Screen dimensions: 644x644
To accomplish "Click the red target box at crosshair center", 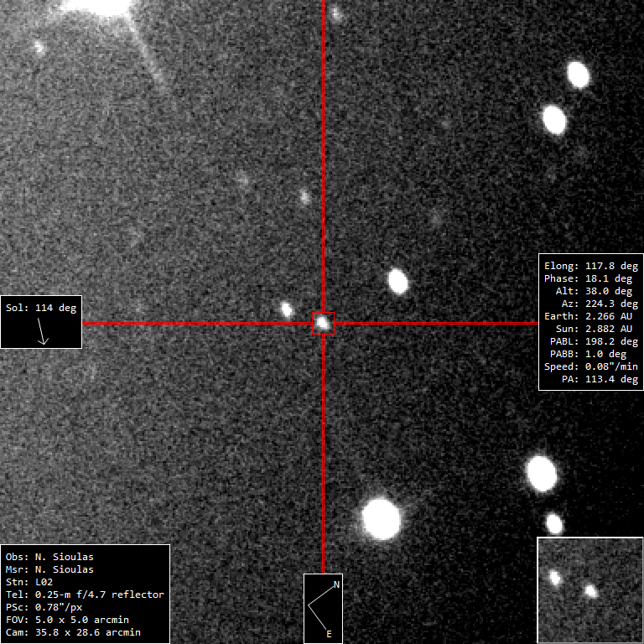I will point(323,323).
